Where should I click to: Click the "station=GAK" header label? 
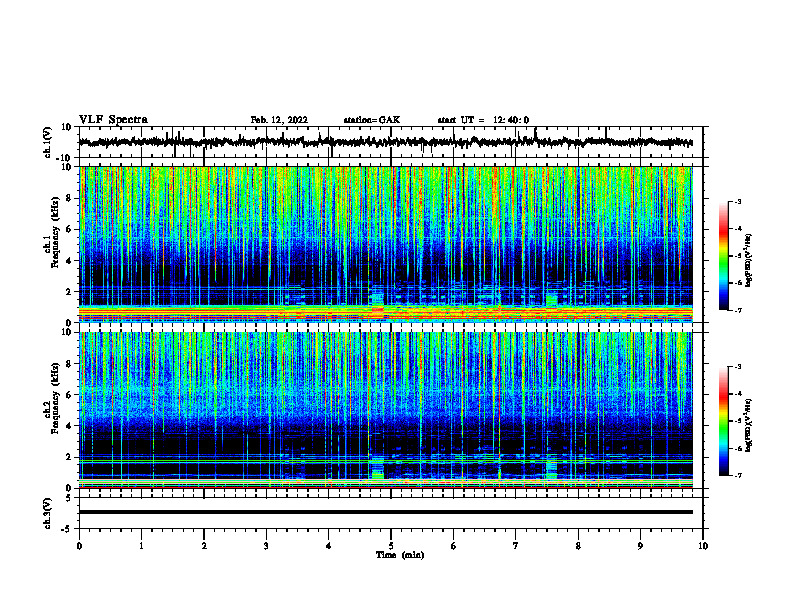(x=372, y=120)
